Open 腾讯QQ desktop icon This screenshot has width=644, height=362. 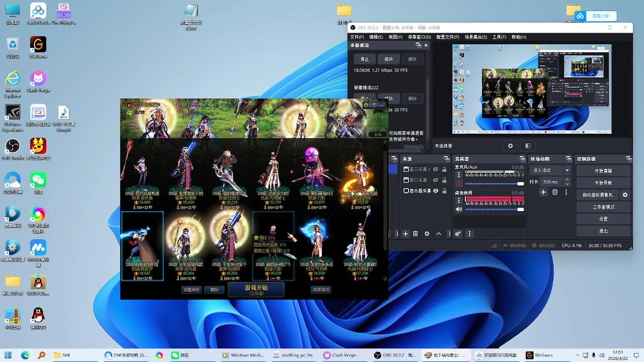(38, 319)
